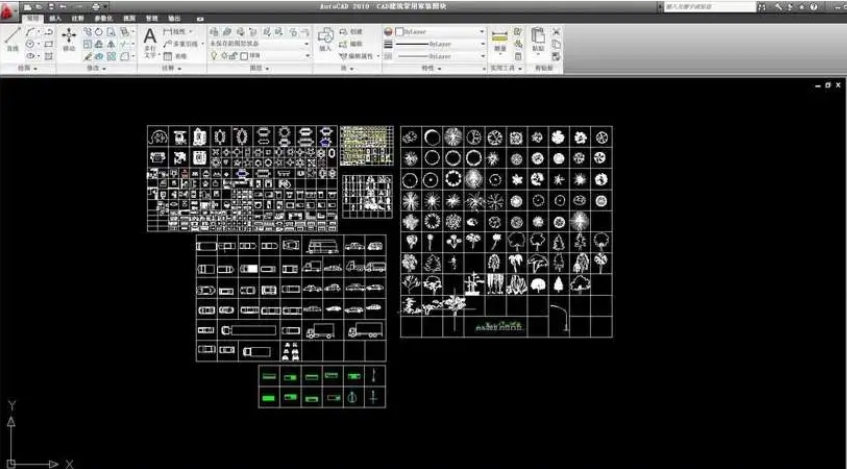The width and height of the screenshot is (847, 469).
Task: Open the lineweight ByLayer dropdown
Action: tap(440, 44)
